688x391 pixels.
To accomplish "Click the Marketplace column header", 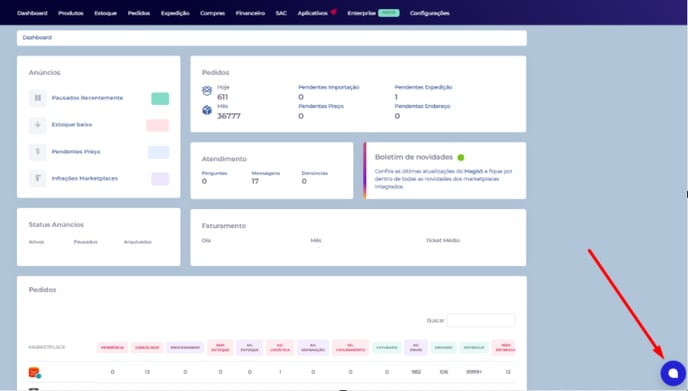I will click(x=47, y=347).
